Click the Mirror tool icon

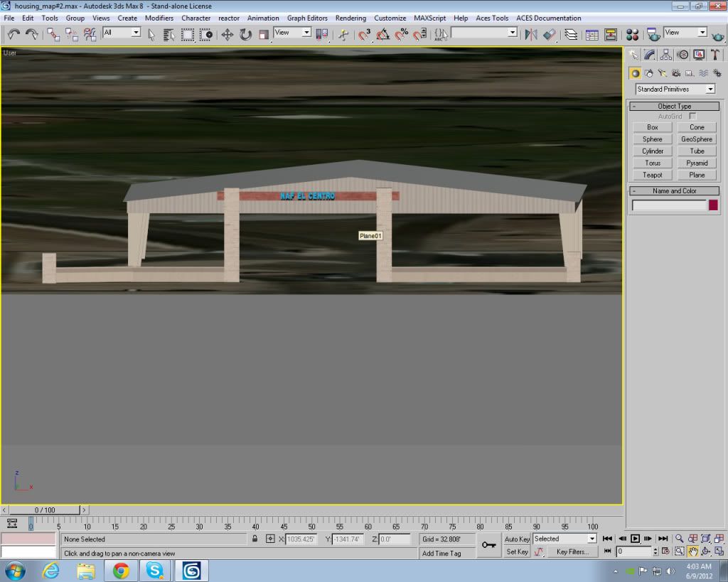pos(530,34)
